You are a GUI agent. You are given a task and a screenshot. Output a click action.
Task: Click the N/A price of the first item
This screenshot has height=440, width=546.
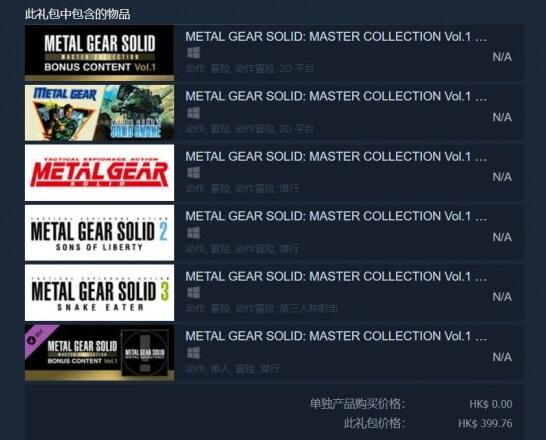tap(502, 57)
